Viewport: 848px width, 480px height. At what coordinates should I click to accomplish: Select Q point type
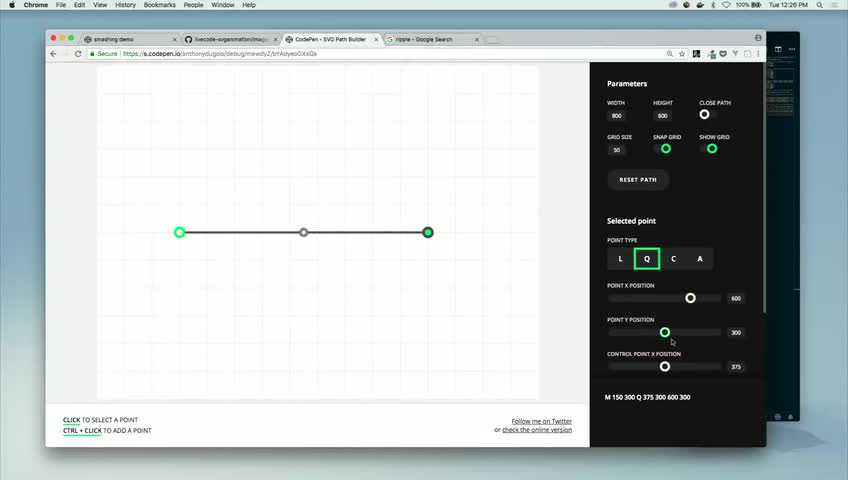click(x=647, y=259)
